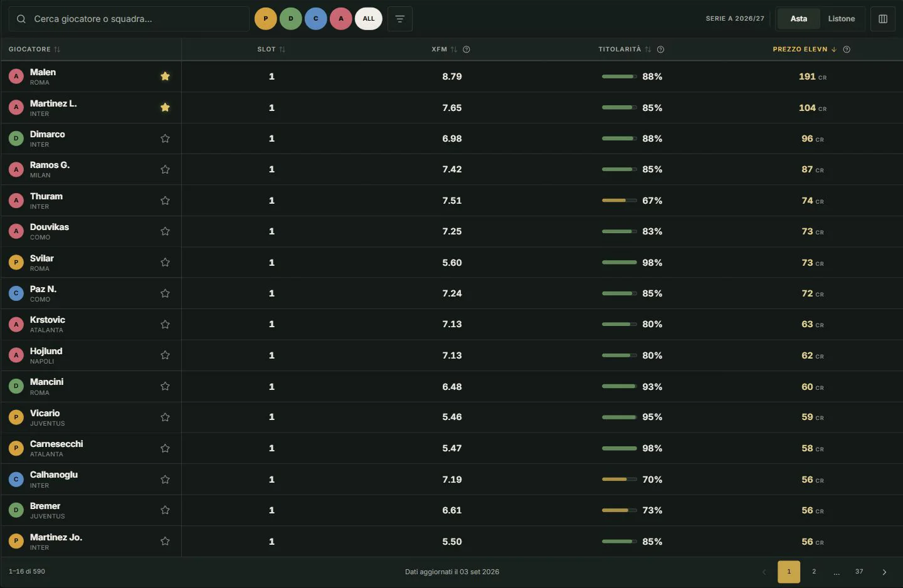903x588 pixels.
Task: Switch to Listone view
Action: (x=842, y=19)
